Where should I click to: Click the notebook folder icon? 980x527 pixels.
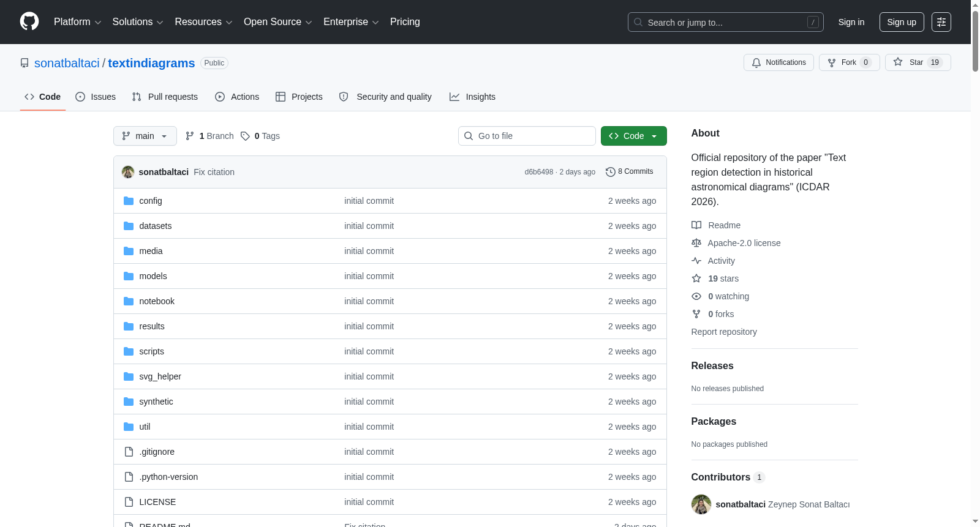pyautogui.click(x=129, y=301)
